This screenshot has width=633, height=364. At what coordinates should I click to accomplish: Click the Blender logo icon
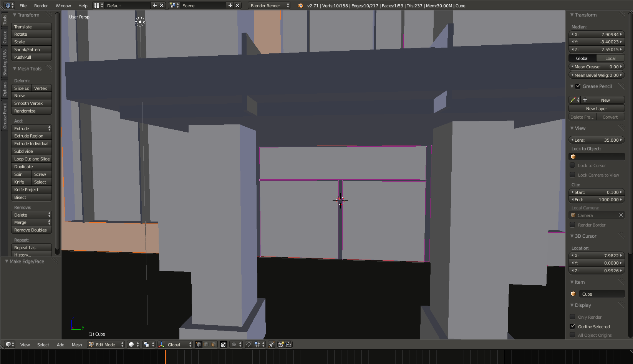300,5
